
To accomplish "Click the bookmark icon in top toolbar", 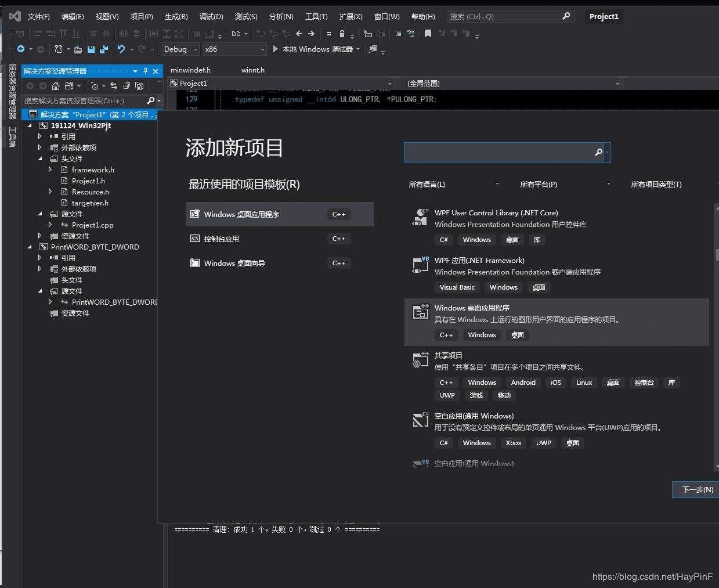I will point(428,34).
